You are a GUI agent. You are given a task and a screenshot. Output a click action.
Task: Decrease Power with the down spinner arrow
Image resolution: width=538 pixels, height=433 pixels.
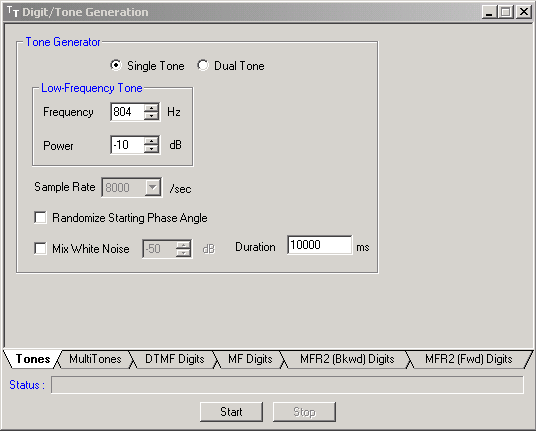point(151,149)
